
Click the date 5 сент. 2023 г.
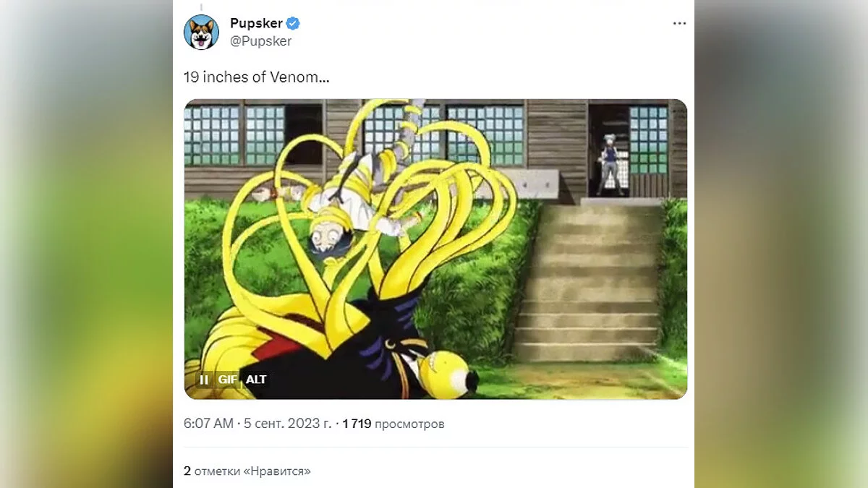(x=287, y=424)
